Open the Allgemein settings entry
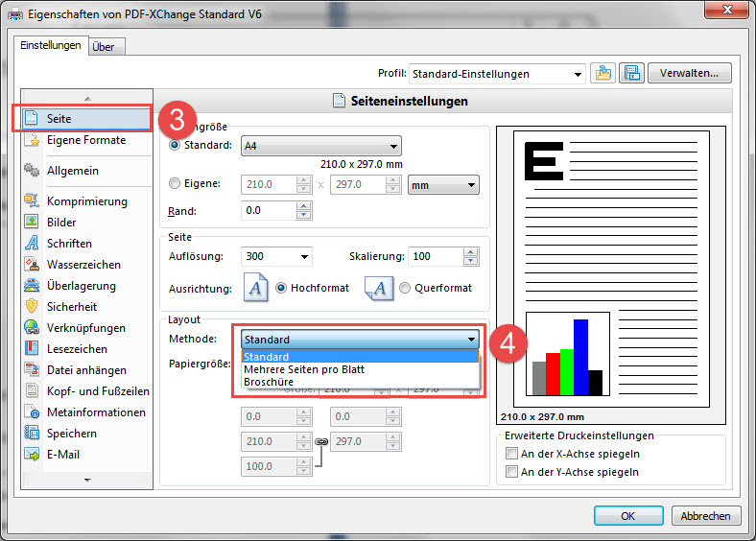 86,171
